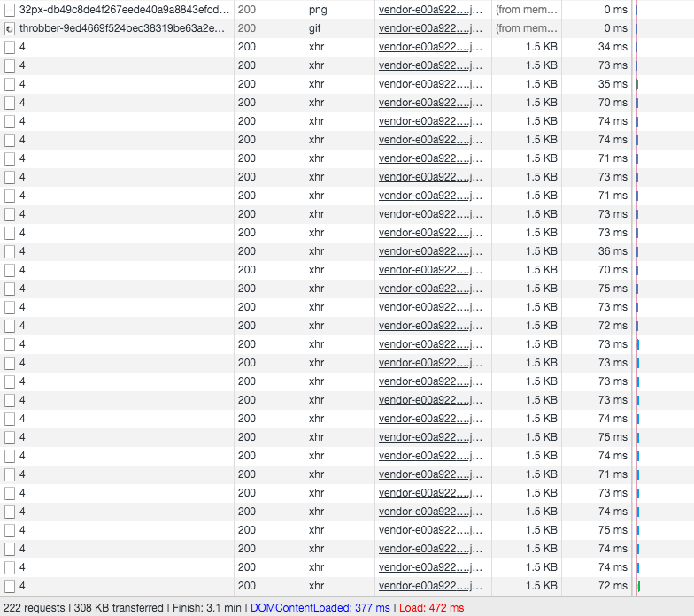Click the '0 ms' time of the png request
This screenshot has width=694, height=616.
(616, 10)
